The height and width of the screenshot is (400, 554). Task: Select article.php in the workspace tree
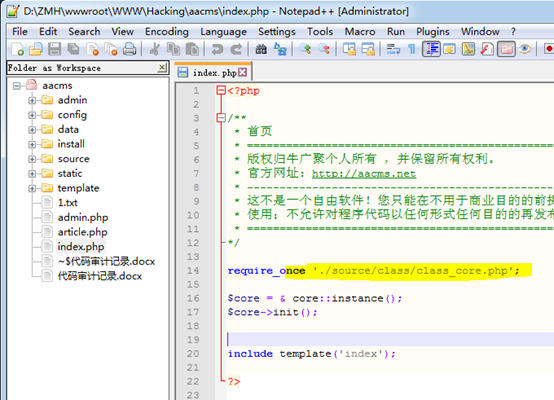tap(82, 232)
